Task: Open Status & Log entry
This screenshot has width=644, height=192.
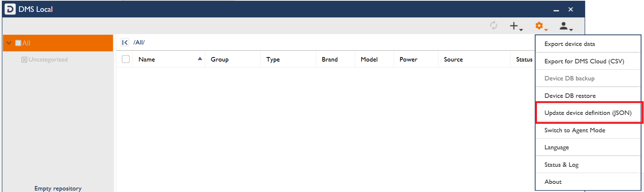Action: click(561, 165)
